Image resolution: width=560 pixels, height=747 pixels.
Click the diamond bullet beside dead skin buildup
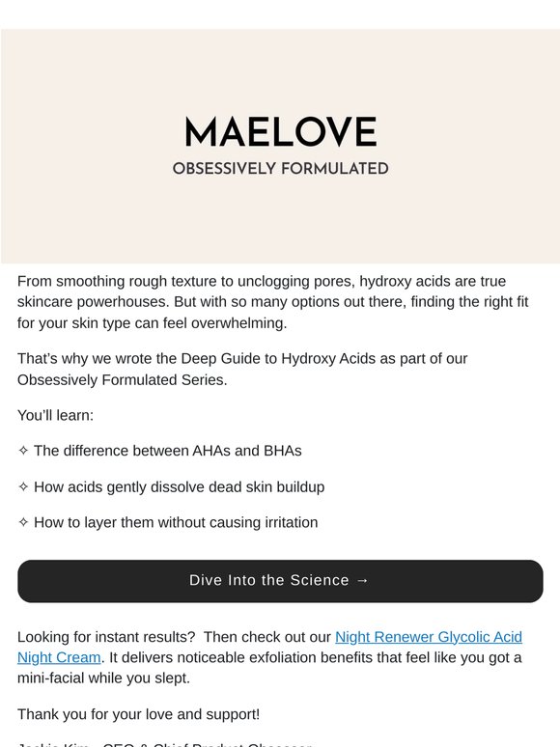point(23,486)
